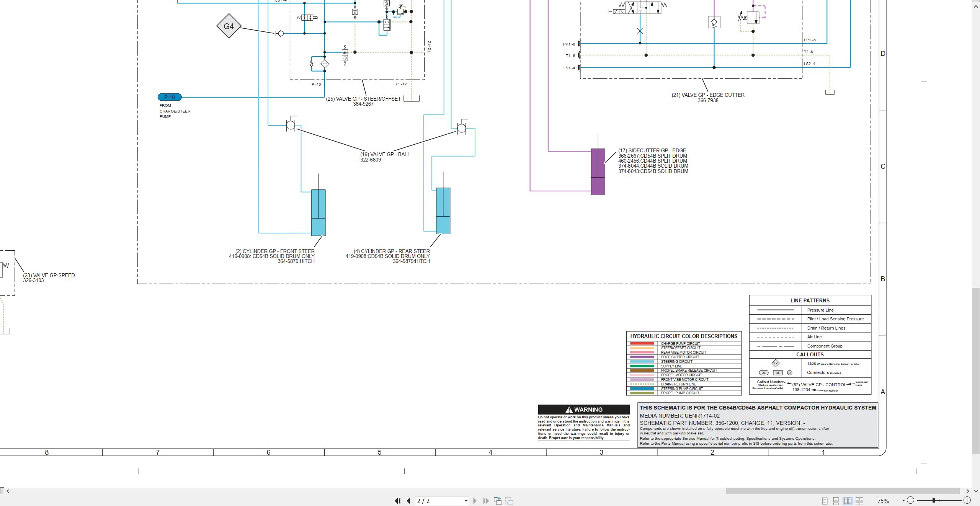Click the "FROM CHARGE/STEER PUMP" note
The width and height of the screenshot is (980, 506).
pos(175,111)
